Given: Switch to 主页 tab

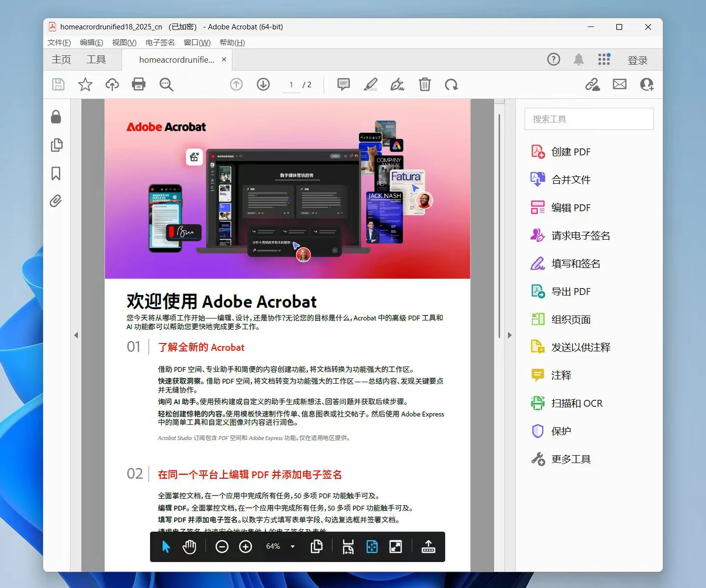Looking at the screenshot, I should (x=61, y=60).
